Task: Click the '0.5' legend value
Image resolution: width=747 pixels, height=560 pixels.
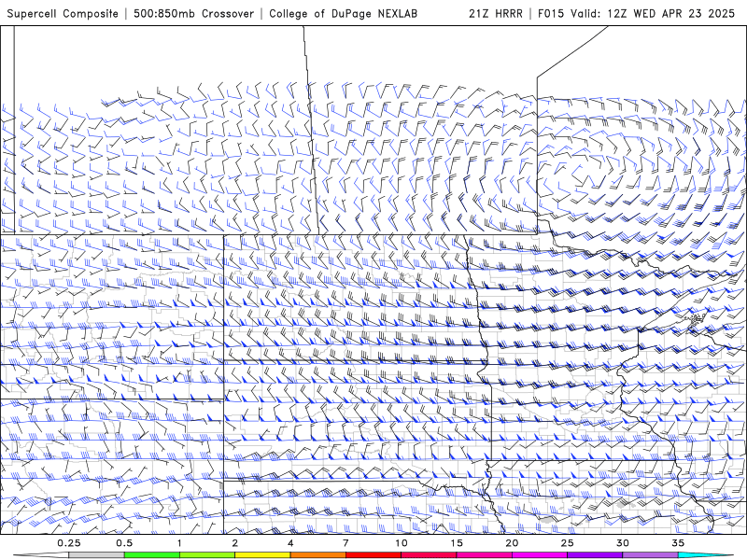Action: tap(124, 543)
